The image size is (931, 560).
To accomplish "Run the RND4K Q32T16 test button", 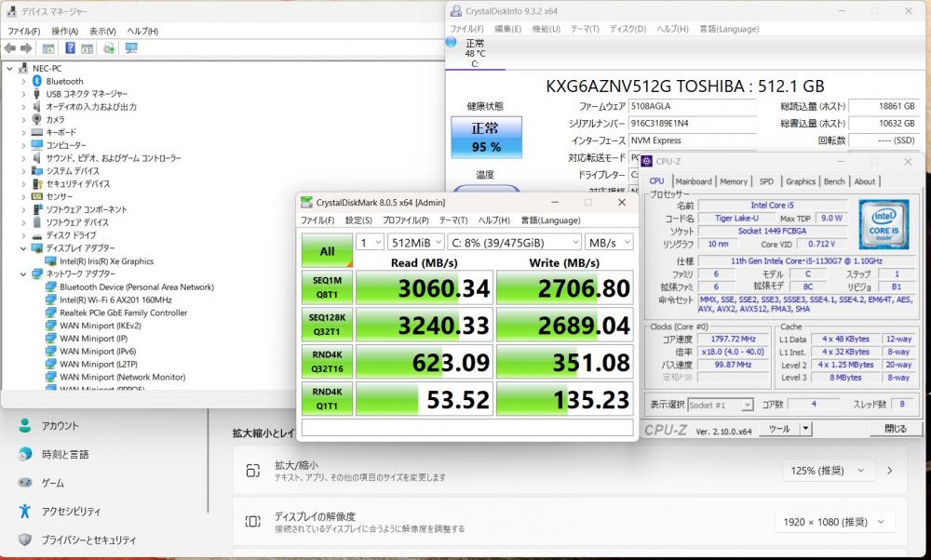I will click(x=327, y=362).
